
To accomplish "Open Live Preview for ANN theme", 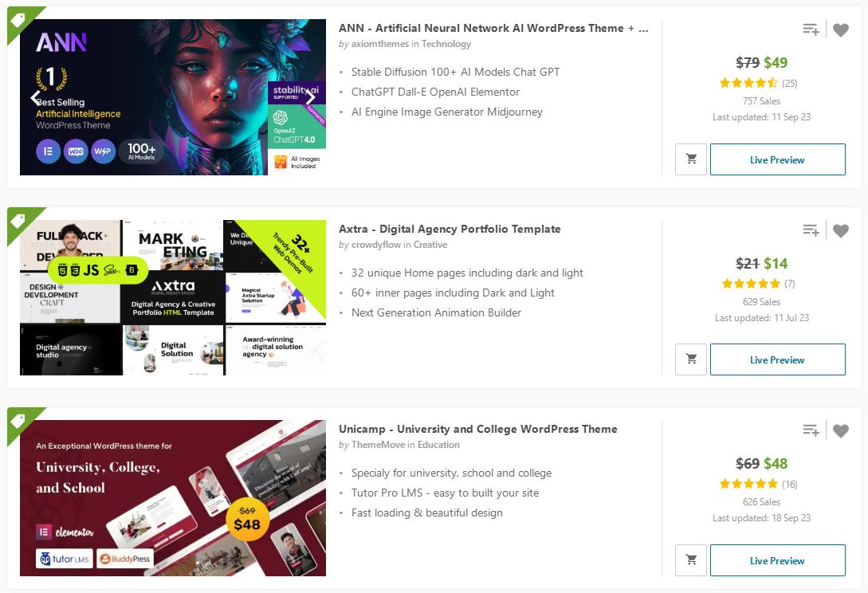I will coord(777,159).
